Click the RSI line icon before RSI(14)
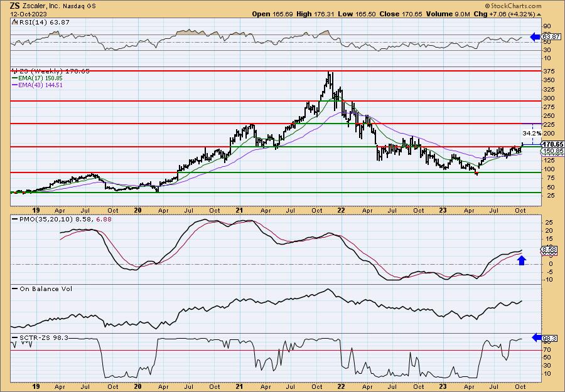The height and width of the screenshot is (392, 565). tap(14, 23)
